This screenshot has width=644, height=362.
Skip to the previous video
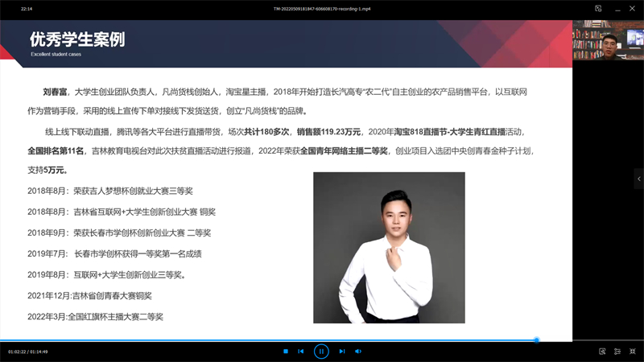point(301,352)
